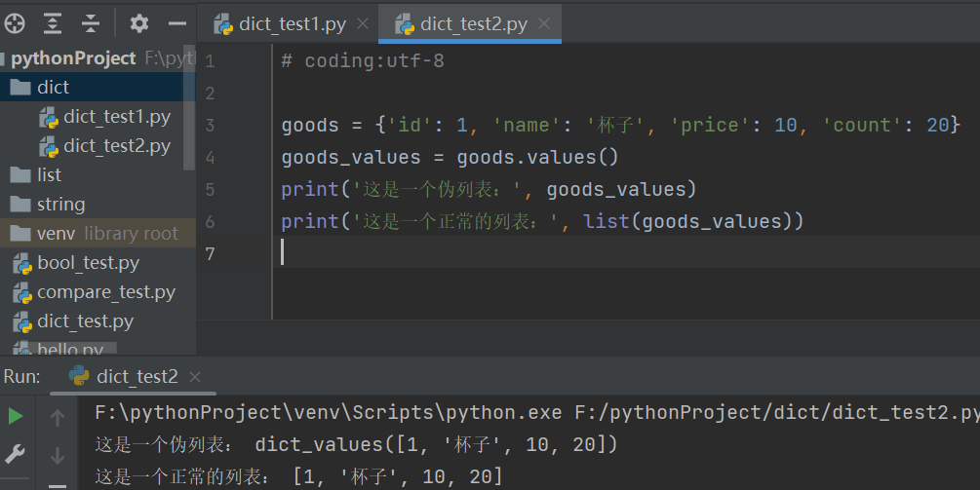This screenshot has width=980, height=490.
Task: Open project view settings gear
Action: [139, 23]
